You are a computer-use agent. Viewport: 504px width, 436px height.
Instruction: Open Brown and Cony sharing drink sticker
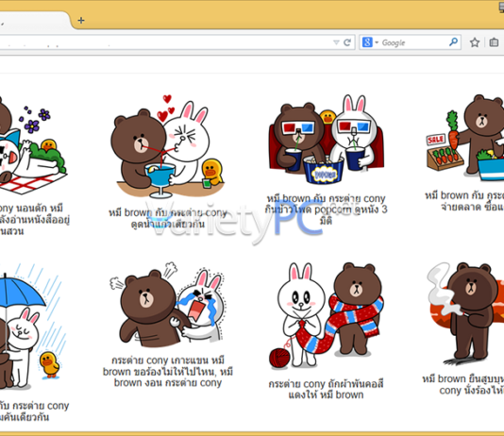click(167, 146)
